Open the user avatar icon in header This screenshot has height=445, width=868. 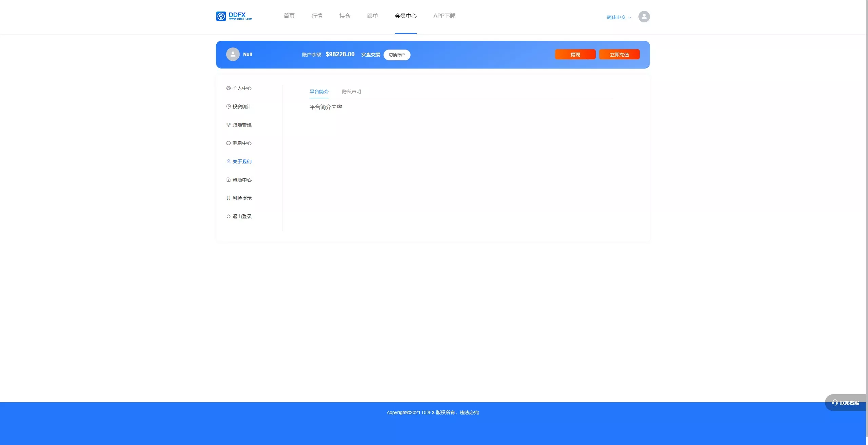tap(644, 17)
